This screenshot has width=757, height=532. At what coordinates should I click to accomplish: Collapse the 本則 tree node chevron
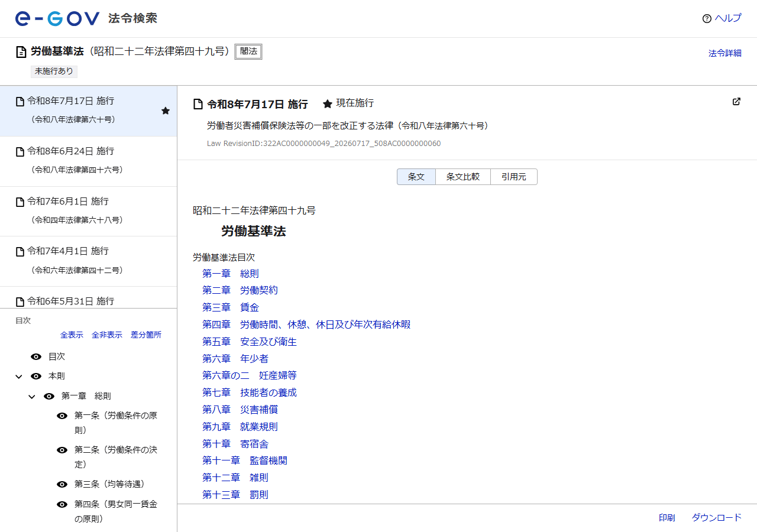pyautogui.click(x=19, y=377)
